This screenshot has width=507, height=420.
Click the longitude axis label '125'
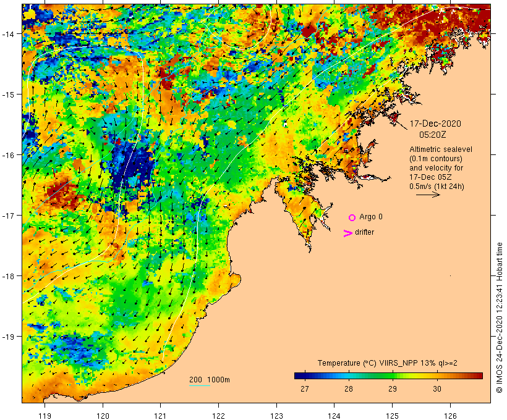(392, 416)
